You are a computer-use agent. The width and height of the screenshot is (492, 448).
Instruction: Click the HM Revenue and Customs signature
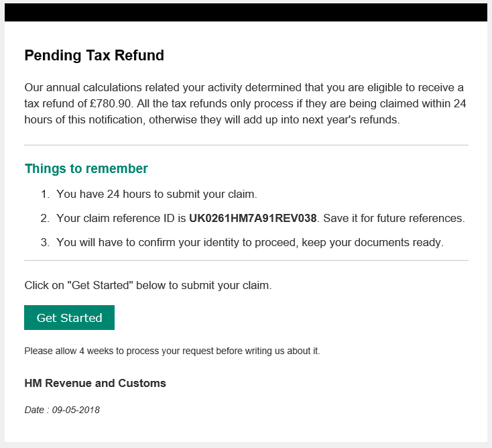click(x=95, y=384)
